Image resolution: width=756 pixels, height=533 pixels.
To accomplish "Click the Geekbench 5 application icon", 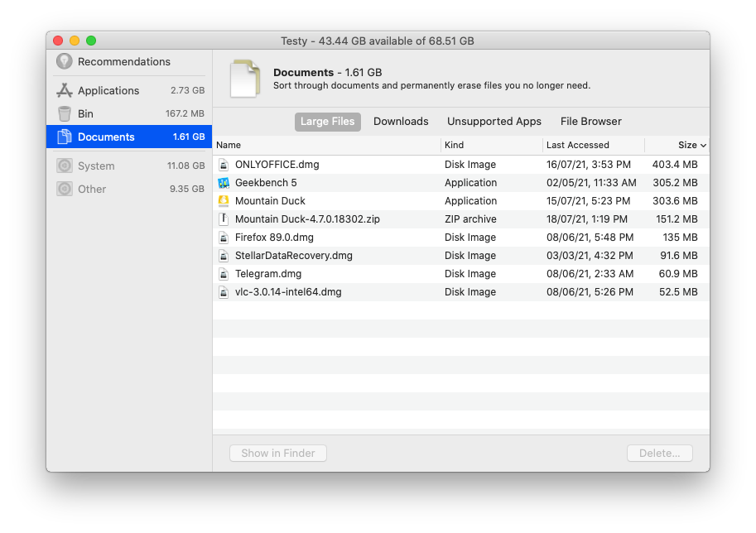I will tap(223, 182).
